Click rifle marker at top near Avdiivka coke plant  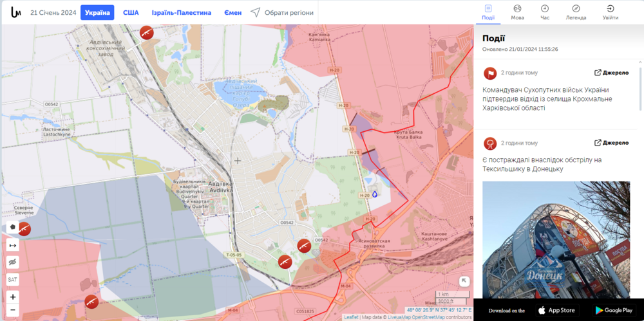coord(147,32)
